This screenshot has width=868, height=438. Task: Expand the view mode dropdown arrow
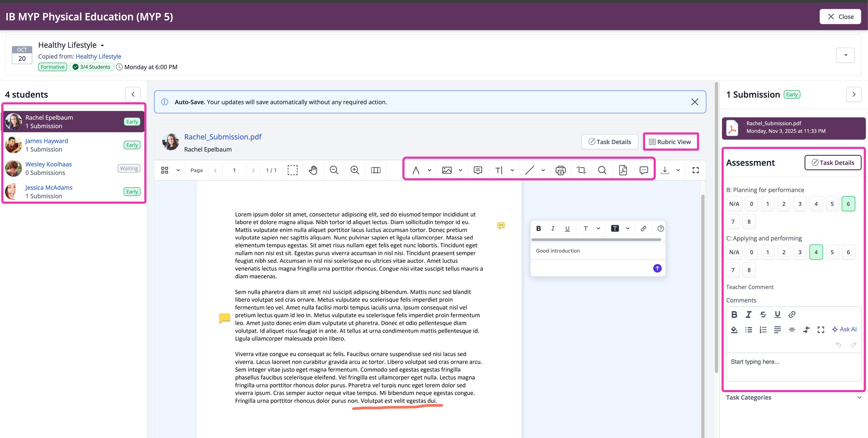point(178,170)
